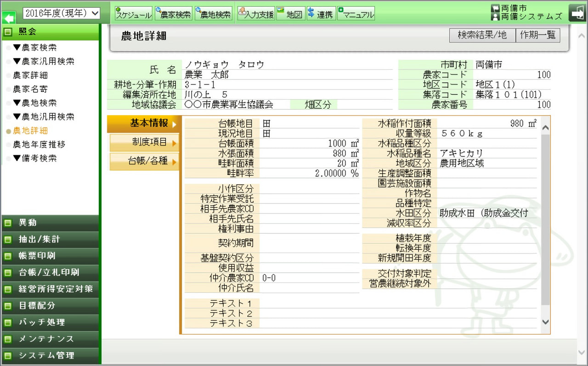Select 農家詳細 in the sidebar

pyautogui.click(x=30, y=75)
